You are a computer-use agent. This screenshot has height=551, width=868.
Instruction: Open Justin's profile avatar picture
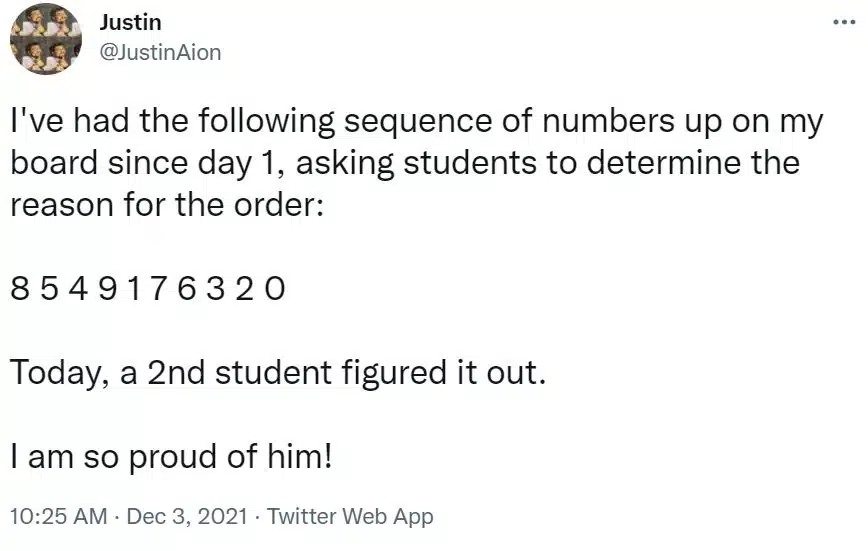click(x=46, y=39)
